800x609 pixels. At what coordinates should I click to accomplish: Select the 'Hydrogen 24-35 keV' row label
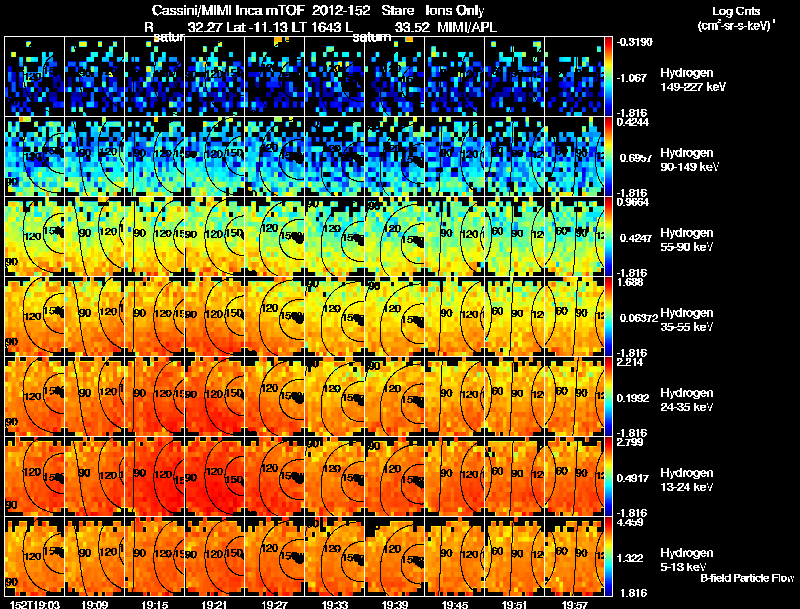click(x=687, y=399)
